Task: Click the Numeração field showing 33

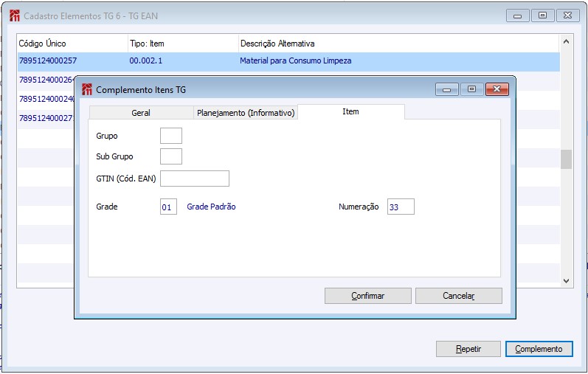Action: coord(401,207)
